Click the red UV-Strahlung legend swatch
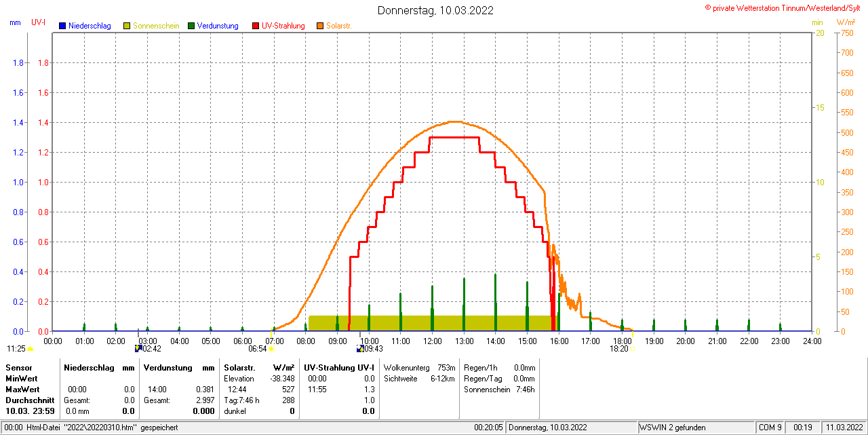This screenshot has height=435, width=868. click(x=256, y=26)
